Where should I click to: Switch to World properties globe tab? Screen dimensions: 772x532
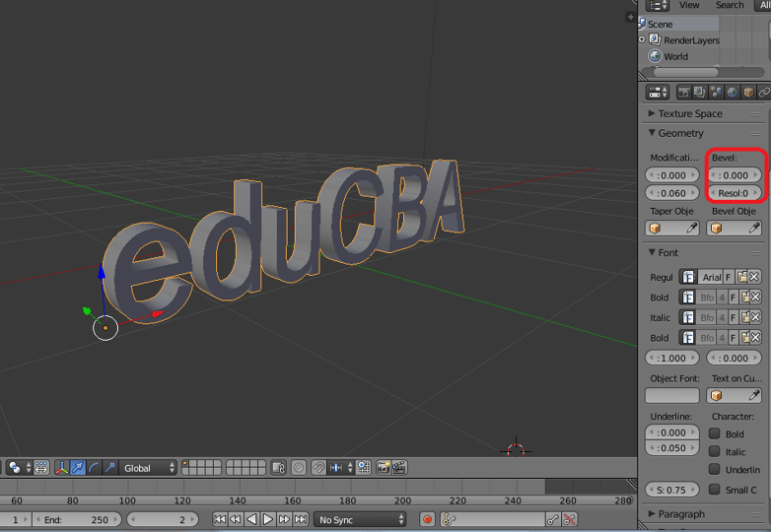point(733,92)
